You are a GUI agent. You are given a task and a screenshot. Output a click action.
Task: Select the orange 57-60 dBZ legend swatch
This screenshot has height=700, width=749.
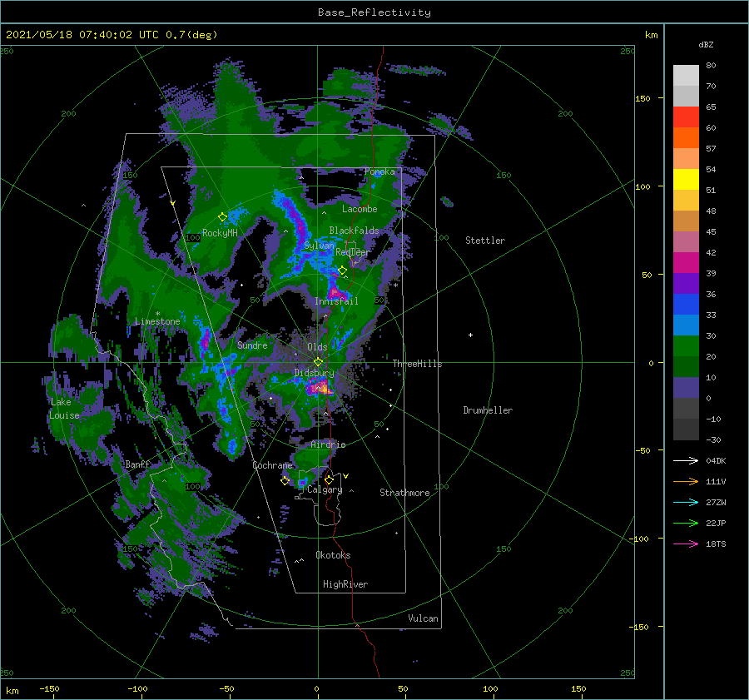(686, 138)
